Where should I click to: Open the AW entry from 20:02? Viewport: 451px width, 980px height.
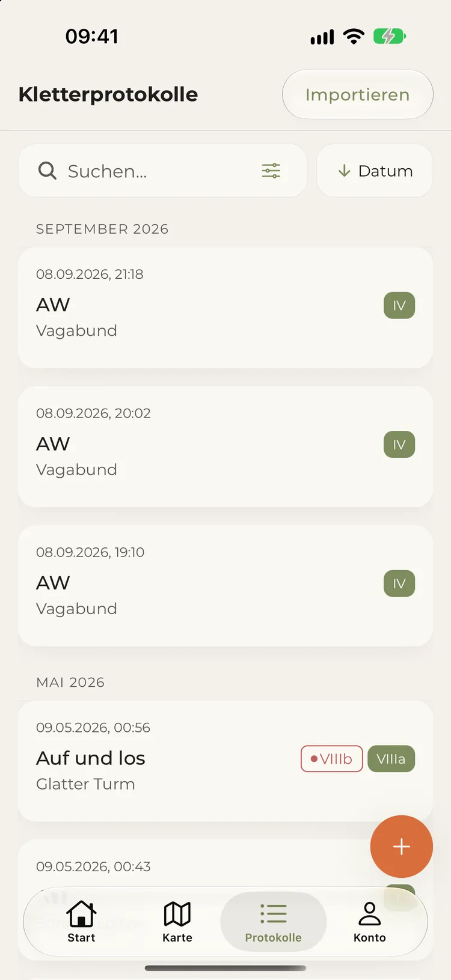click(226, 446)
